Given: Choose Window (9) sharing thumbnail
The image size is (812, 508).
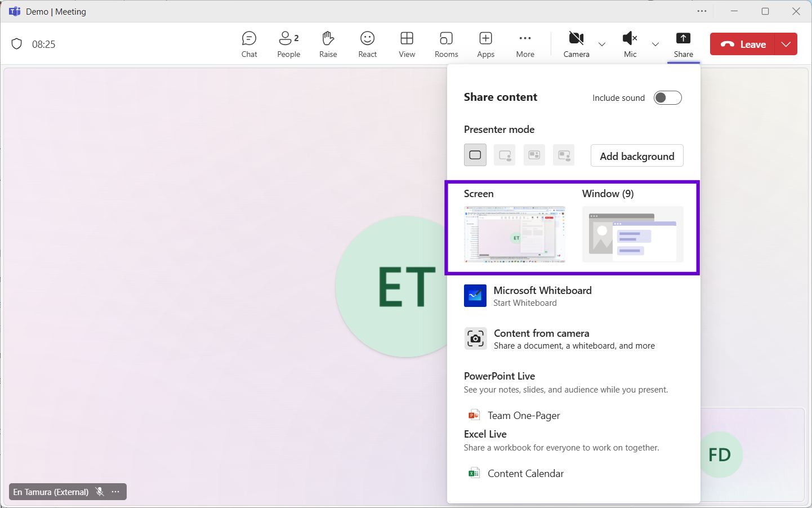Looking at the screenshot, I should pyautogui.click(x=633, y=234).
